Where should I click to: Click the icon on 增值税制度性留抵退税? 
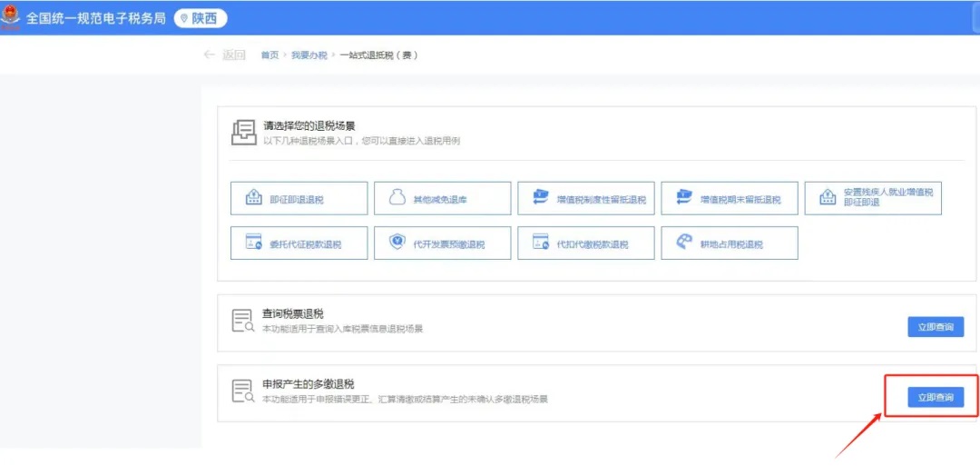tap(541, 197)
